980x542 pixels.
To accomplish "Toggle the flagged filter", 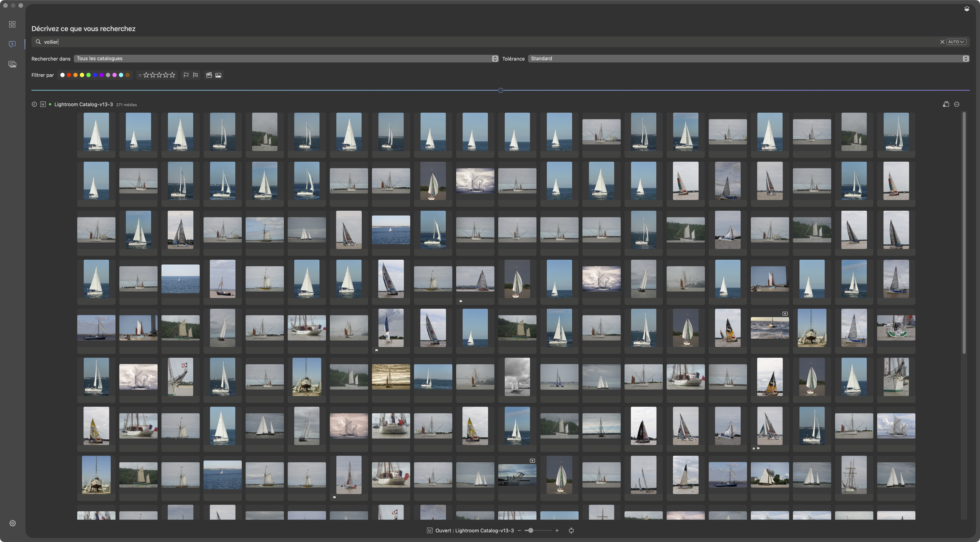I will 186,75.
